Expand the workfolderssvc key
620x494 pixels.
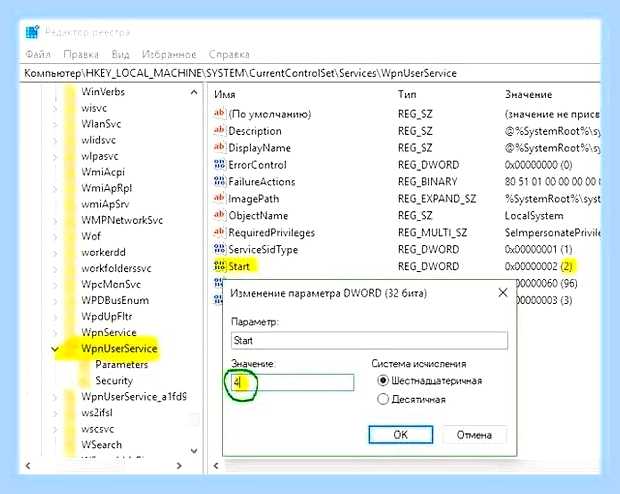tap(55, 269)
